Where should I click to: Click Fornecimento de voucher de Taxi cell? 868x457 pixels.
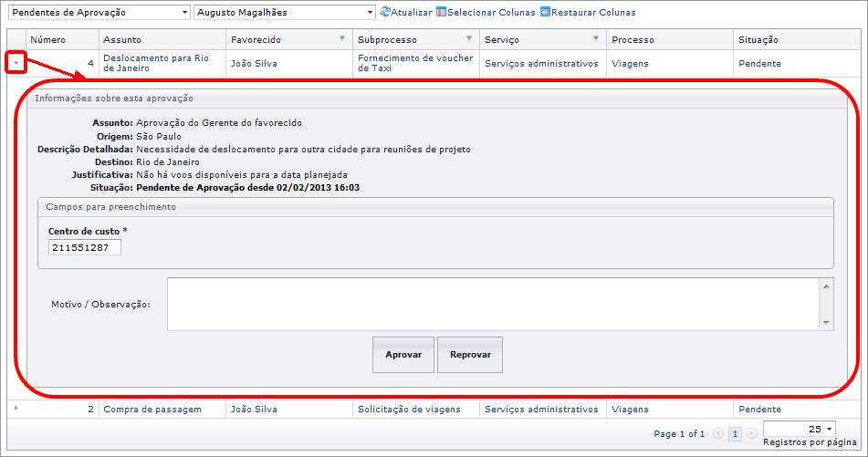[415, 63]
